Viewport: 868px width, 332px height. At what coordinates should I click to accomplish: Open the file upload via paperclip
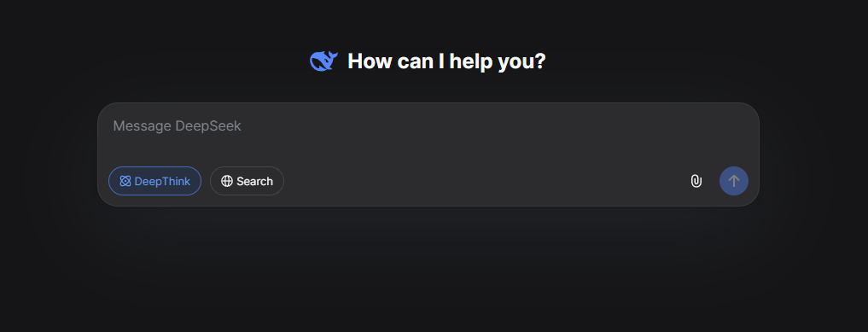[x=696, y=181]
